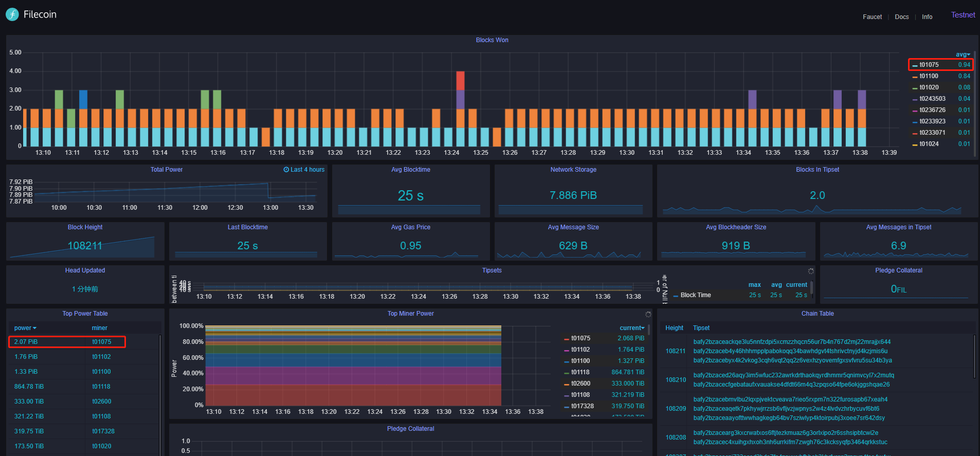Click the Tipsets panel loading spinner icon
This screenshot has height=456, width=980.
point(811,271)
